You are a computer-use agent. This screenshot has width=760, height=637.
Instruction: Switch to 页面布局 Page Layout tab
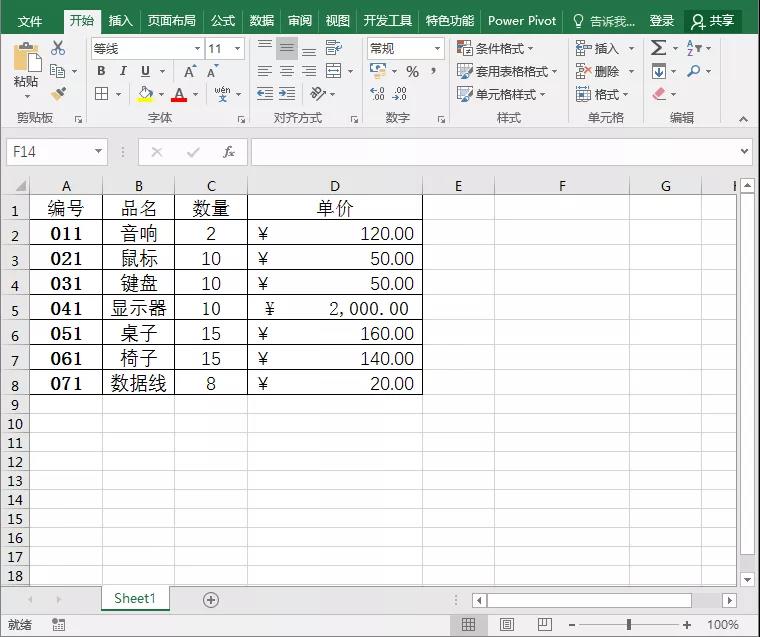tap(172, 21)
